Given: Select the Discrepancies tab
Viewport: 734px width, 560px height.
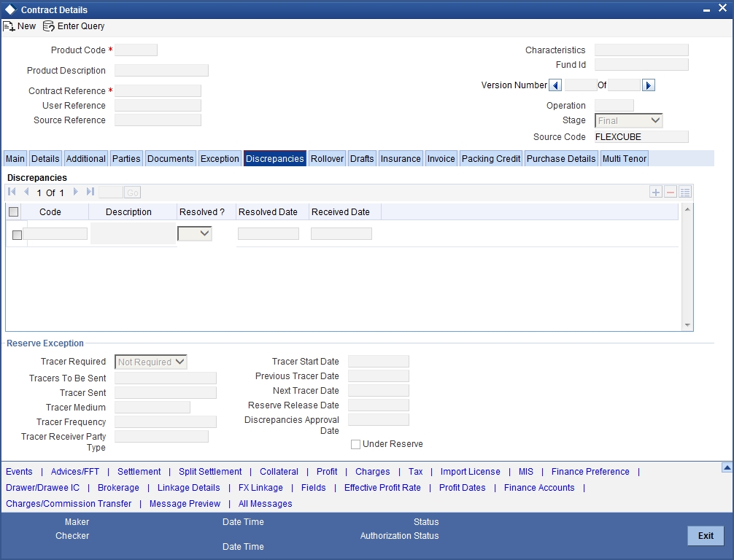Looking at the screenshot, I should coord(275,159).
